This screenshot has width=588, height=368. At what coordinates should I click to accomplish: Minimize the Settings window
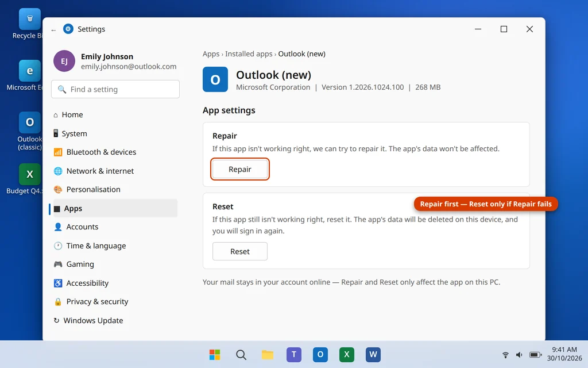[x=478, y=29]
